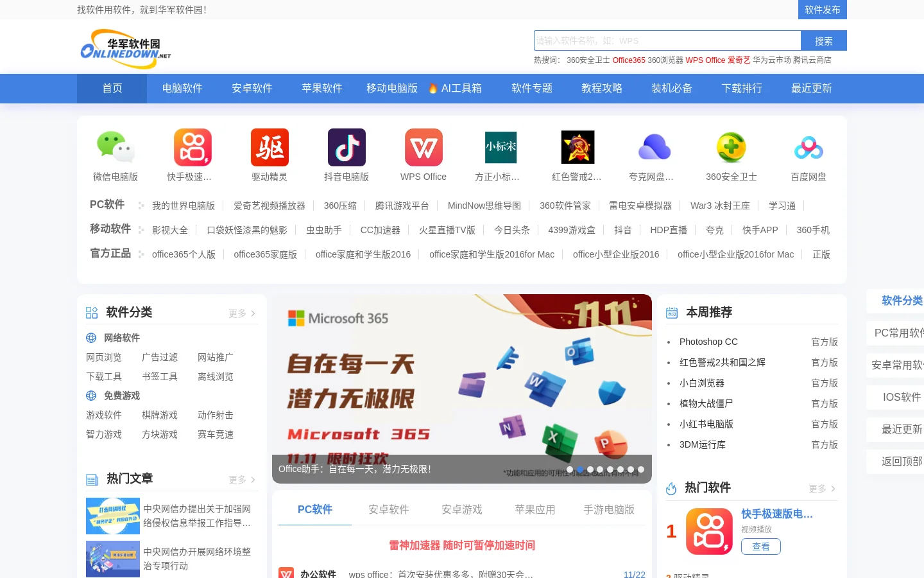Screen dimensions: 924x578
Task: Click the Onlinedown 华军软件园 logo
Action: coord(126,49)
